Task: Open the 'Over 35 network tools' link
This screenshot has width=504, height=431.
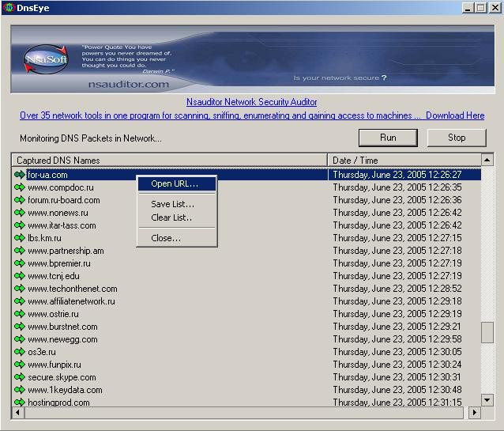Action: pos(220,115)
